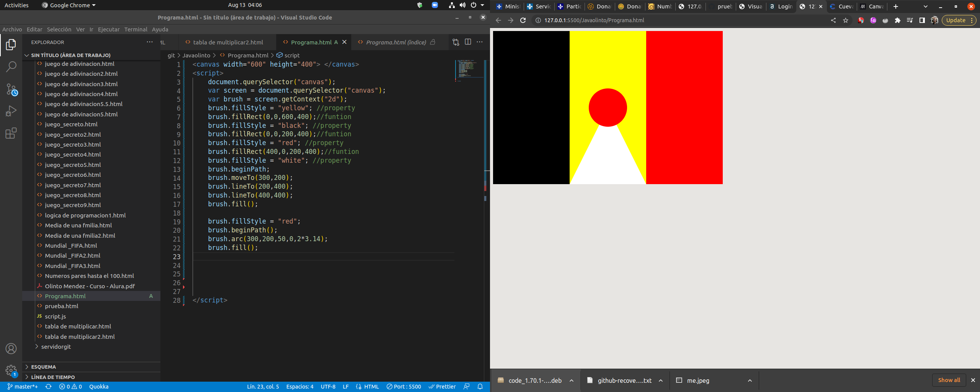
Task: Click the synchronize changes icon in status bar
Action: [x=48, y=387]
